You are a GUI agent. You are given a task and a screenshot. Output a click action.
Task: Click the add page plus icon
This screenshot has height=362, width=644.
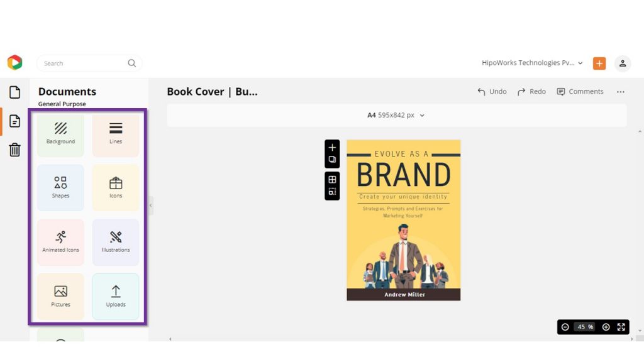[x=332, y=147]
